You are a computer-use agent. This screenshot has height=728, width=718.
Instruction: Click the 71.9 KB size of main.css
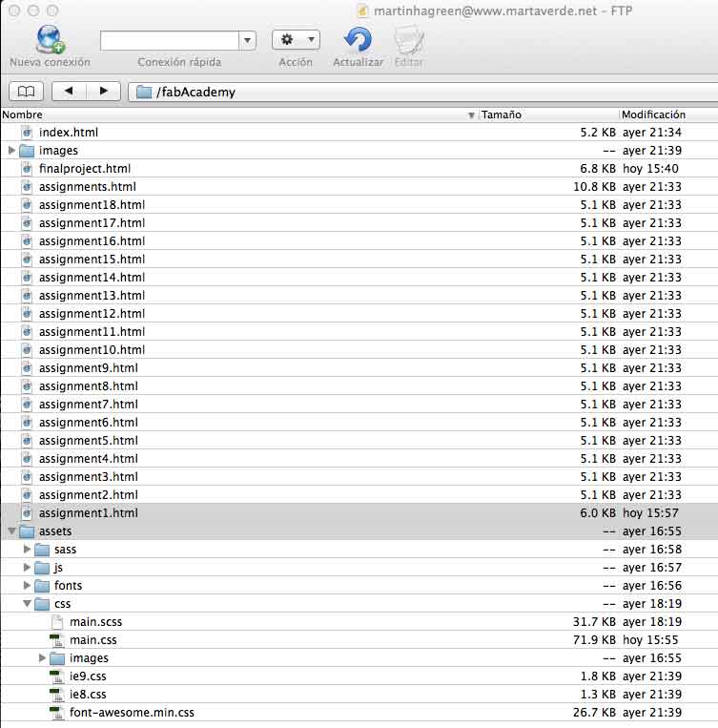pos(595,640)
